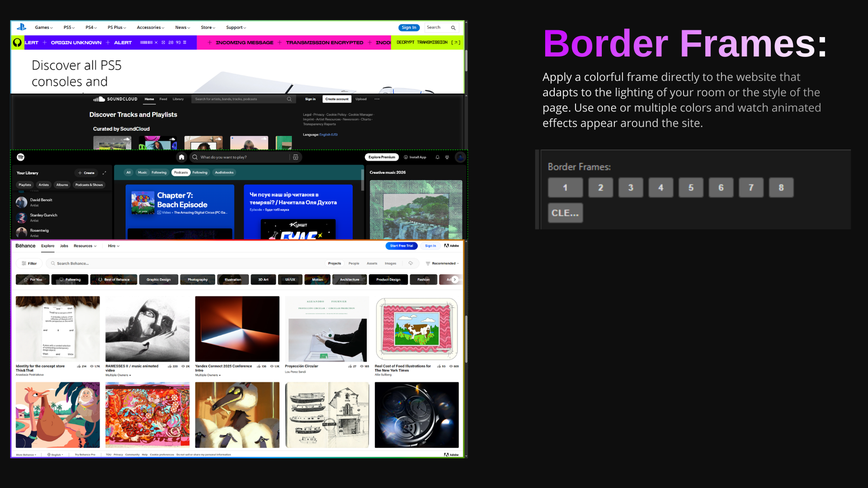Click the Behance image search icon
The image size is (868, 488).
[x=410, y=263]
